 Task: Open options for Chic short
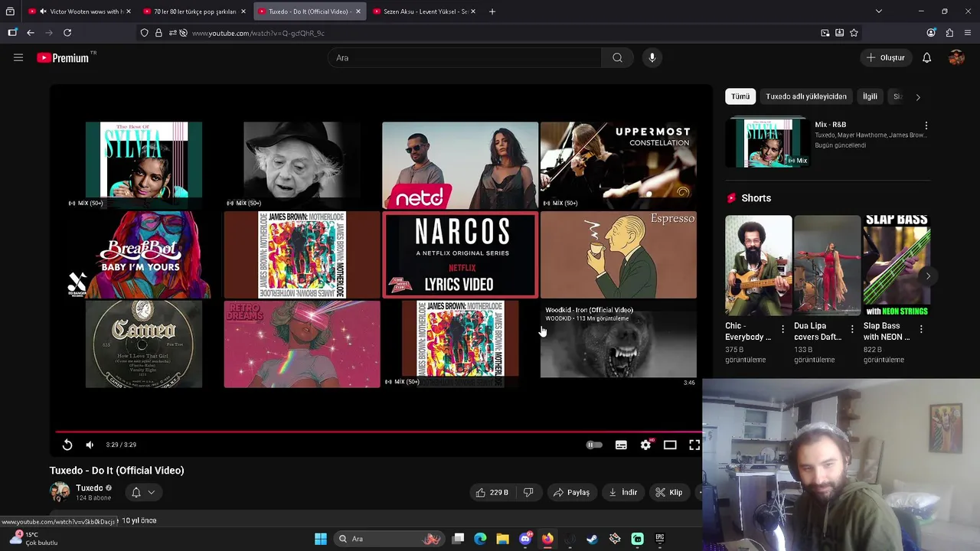[x=782, y=329]
